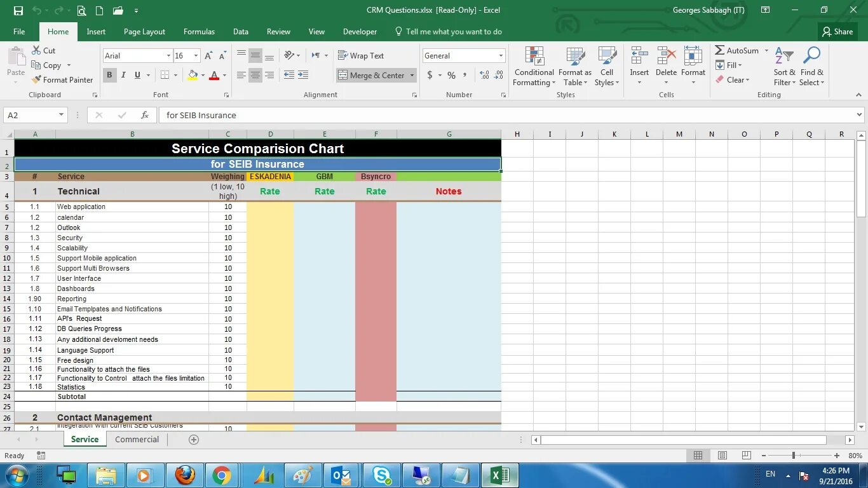Click Increase Decimal
The image size is (868, 488).
(485, 75)
